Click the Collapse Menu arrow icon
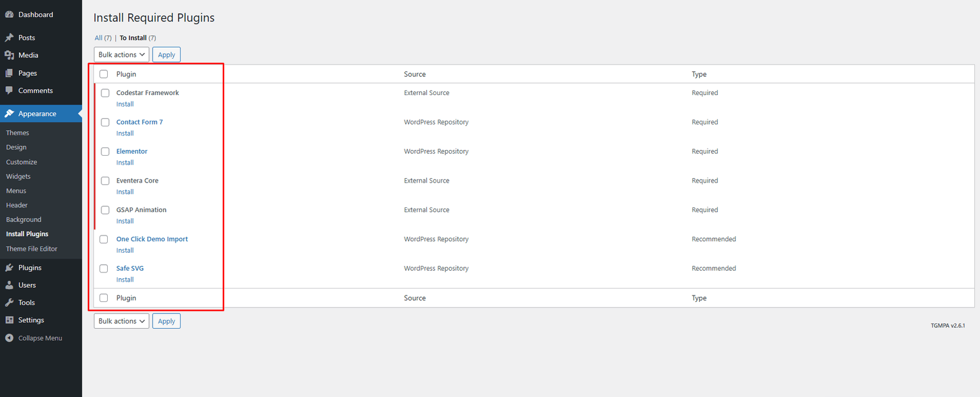Screen dimensions: 980x397 (x=9, y=338)
